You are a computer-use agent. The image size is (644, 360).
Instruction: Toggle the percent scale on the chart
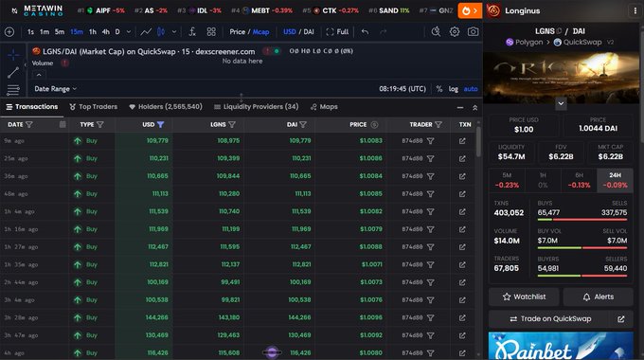[x=439, y=89]
